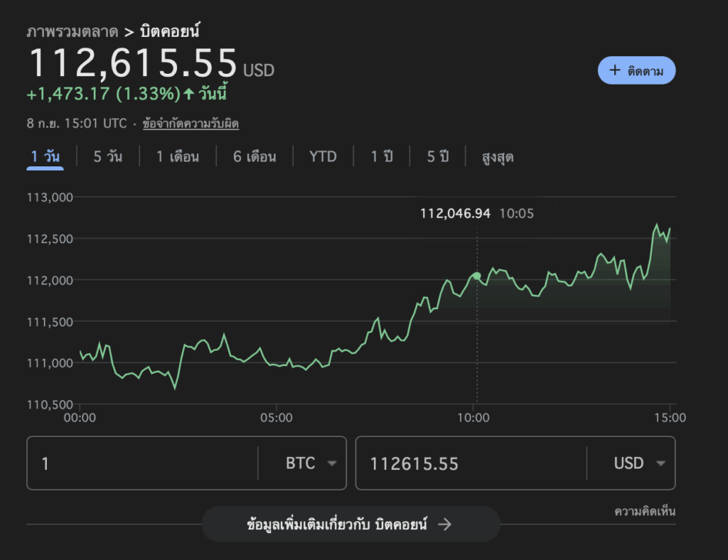Viewport: 728px width, 560px height.
Task: Click the ภาพรวมตลาด breadcrumb link
Action: [x=72, y=32]
